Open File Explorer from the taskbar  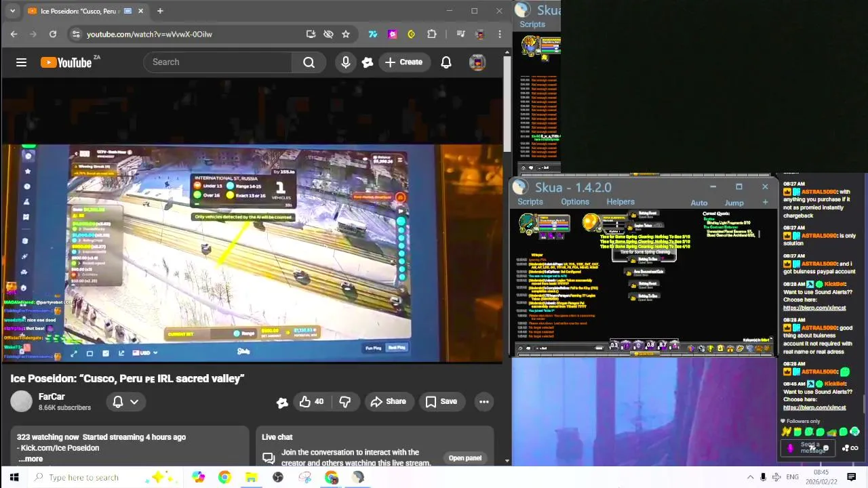251,477
